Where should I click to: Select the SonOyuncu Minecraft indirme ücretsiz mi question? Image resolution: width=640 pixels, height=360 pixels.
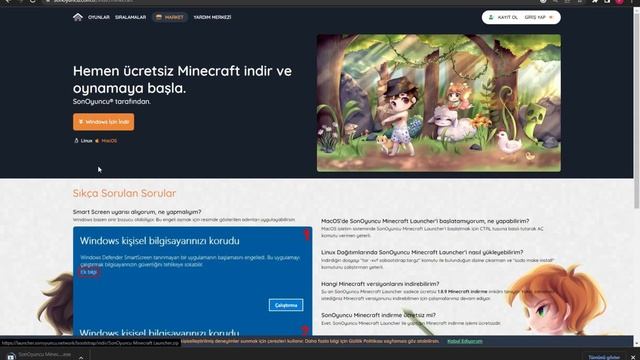click(x=378, y=315)
